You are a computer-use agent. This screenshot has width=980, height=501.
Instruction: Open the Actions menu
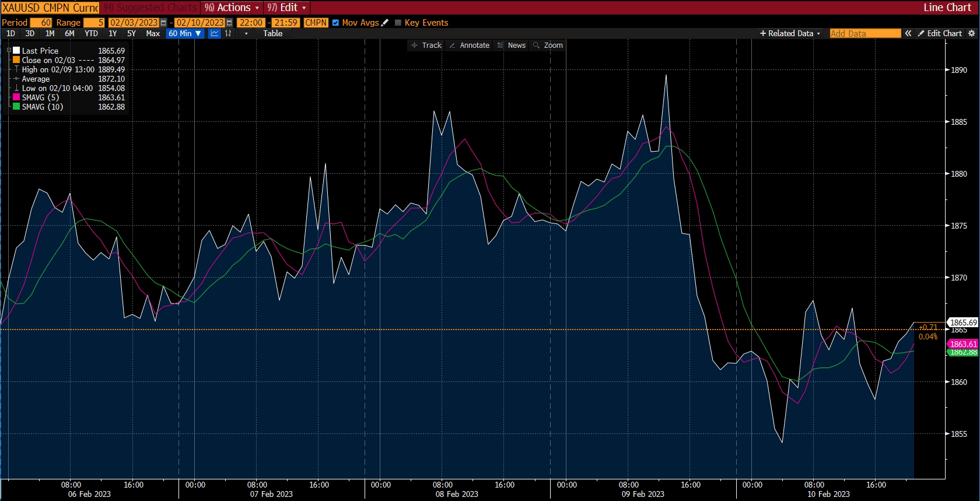tap(233, 8)
